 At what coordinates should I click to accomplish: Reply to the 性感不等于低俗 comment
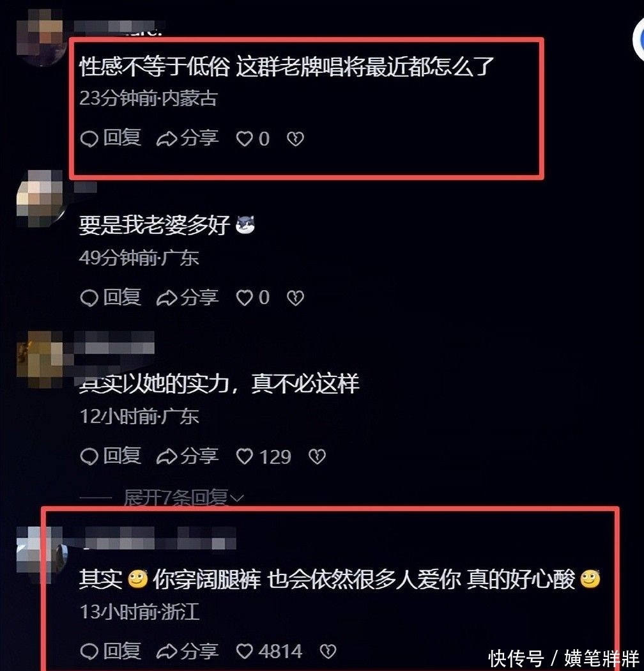click(111, 139)
